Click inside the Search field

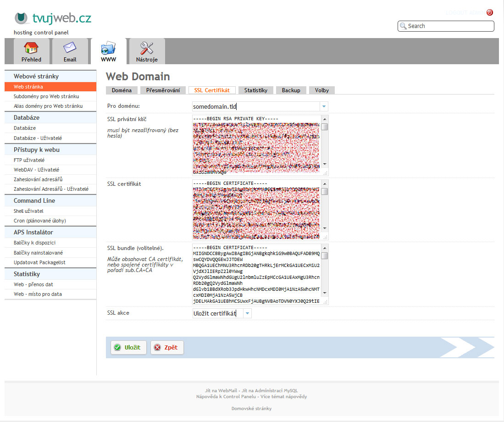tap(449, 26)
